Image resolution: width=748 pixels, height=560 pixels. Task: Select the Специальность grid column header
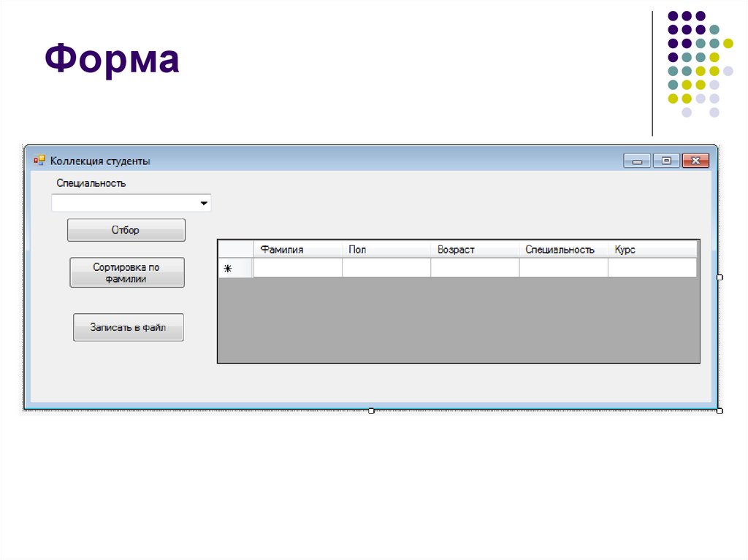tap(564, 250)
